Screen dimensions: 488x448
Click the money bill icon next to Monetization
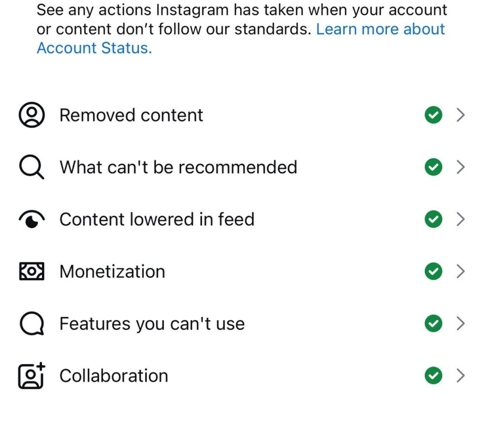(x=31, y=271)
